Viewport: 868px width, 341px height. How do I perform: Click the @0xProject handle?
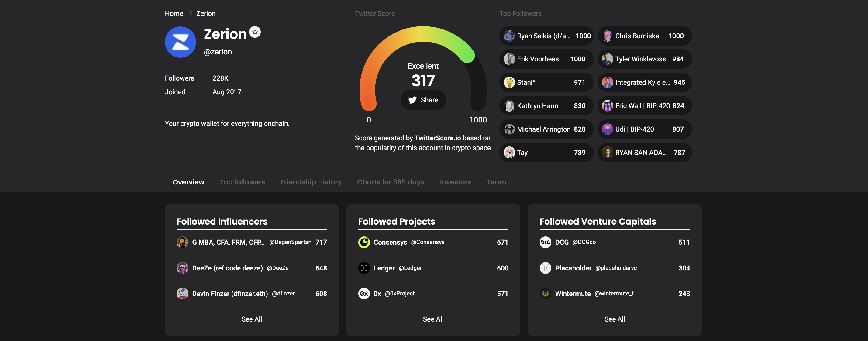(x=400, y=294)
